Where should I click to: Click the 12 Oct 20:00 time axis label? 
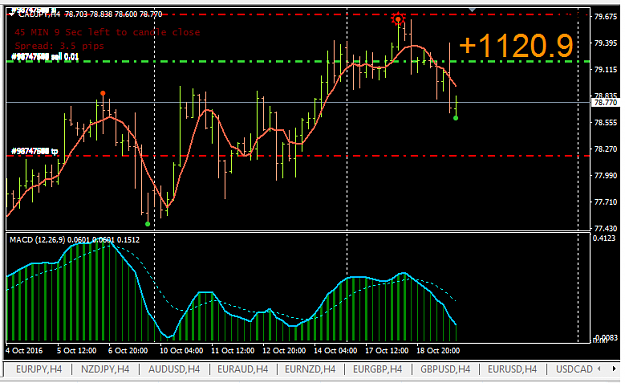[x=284, y=351]
